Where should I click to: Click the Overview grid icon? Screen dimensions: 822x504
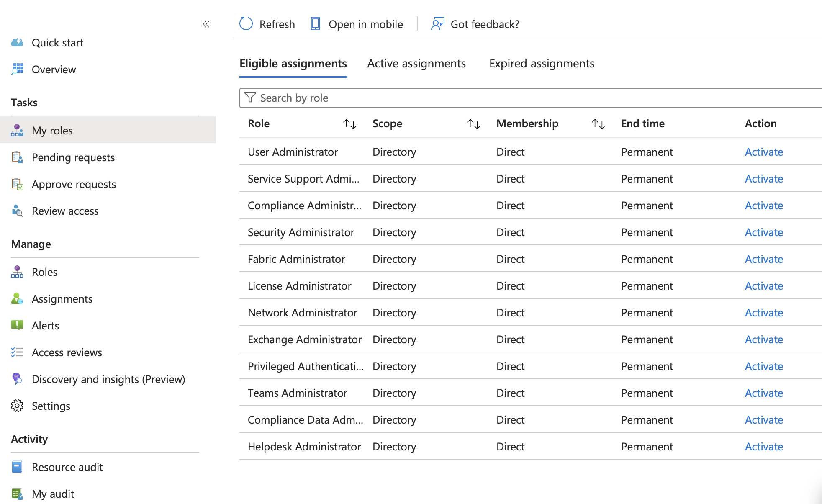click(17, 69)
